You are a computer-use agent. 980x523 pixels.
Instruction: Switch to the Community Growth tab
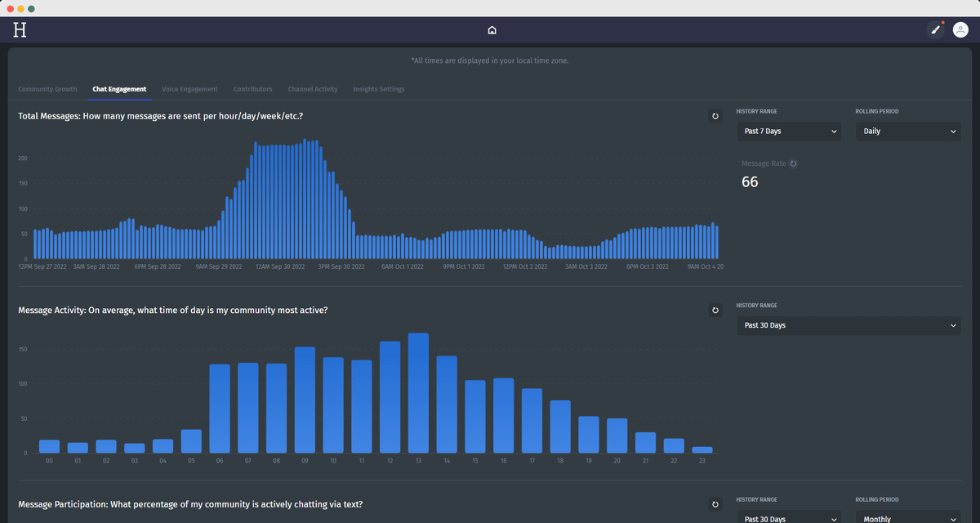tap(47, 89)
